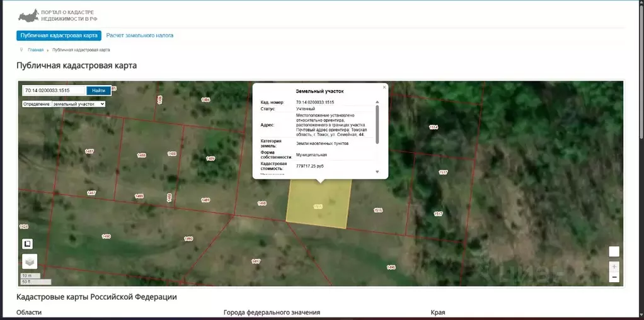Switch to 'Публичная кадастровая карта' tab
644x320 pixels.
(x=59, y=36)
